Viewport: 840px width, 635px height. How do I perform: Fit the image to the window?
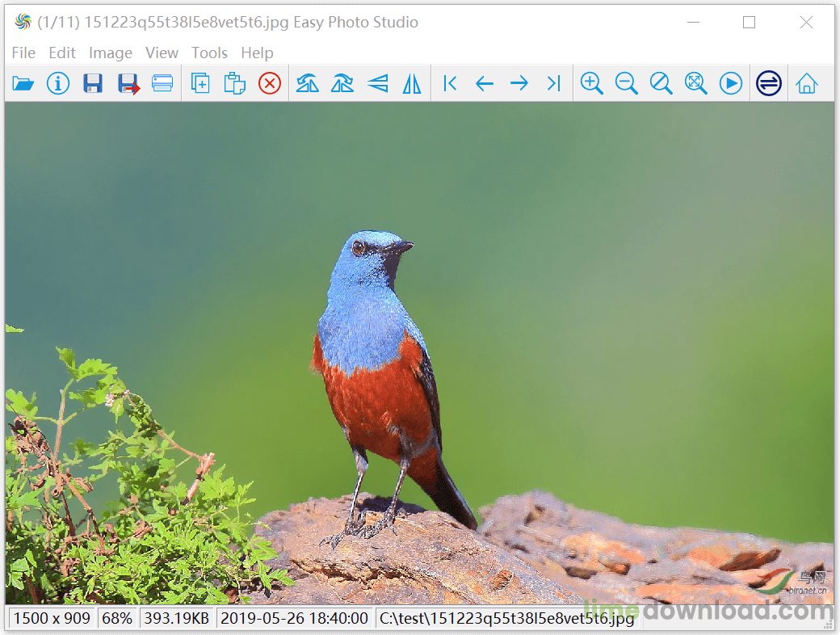[x=695, y=83]
